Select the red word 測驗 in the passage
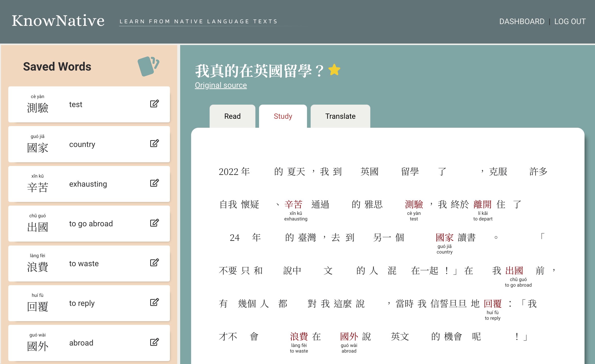The width and height of the screenshot is (595, 364). click(414, 204)
